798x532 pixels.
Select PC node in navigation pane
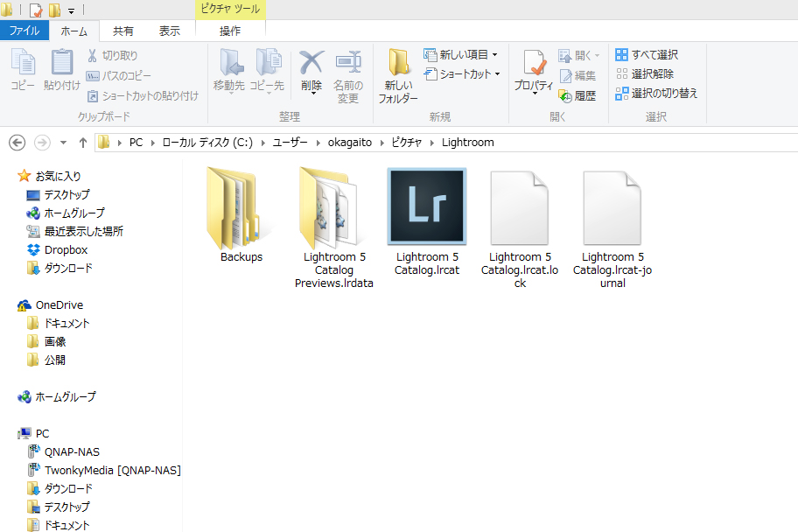[33, 433]
